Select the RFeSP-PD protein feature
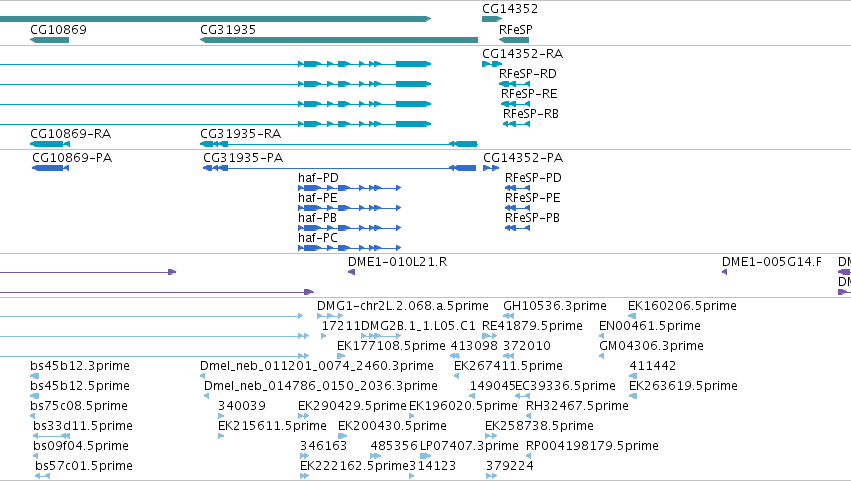Viewport: 851px width, 481px height. (x=517, y=188)
